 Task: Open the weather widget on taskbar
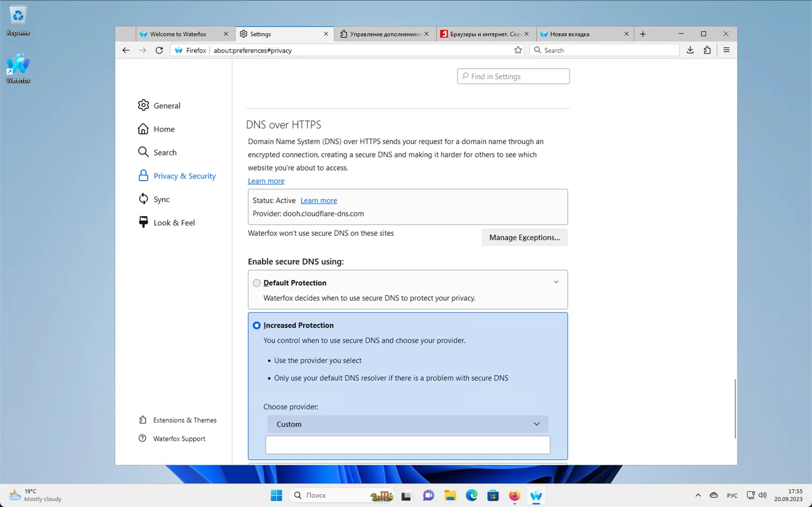pyautogui.click(x=36, y=495)
